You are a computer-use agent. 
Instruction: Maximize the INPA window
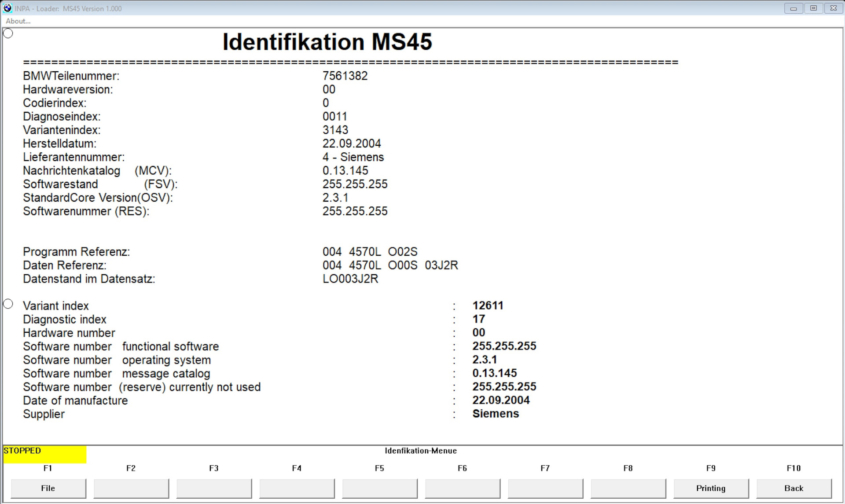(813, 8)
